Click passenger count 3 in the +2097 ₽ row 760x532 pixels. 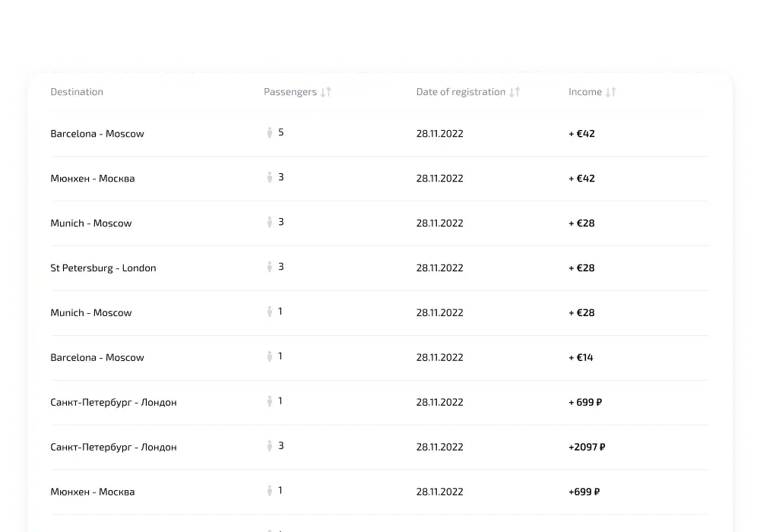click(x=281, y=446)
